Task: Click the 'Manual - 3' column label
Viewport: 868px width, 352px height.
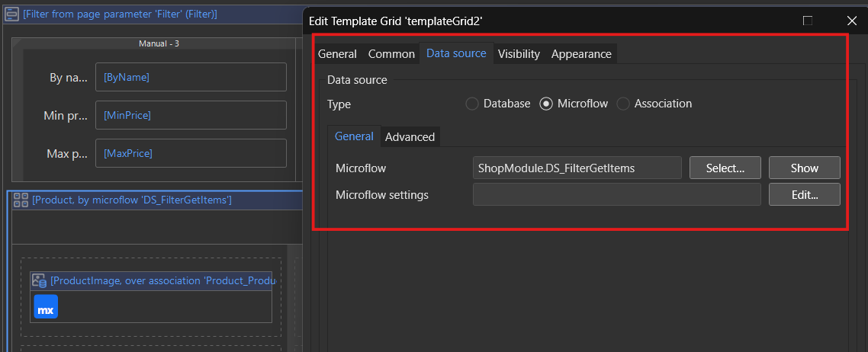Action: tap(159, 43)
